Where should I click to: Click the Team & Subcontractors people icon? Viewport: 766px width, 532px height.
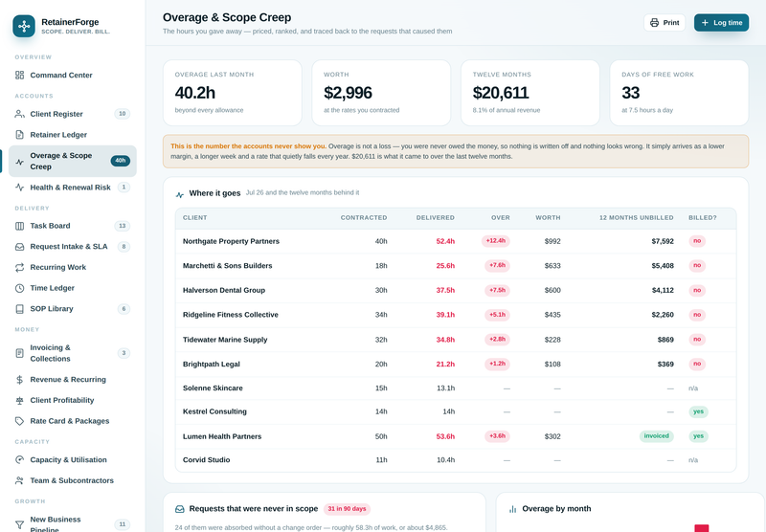pos(19,480)
